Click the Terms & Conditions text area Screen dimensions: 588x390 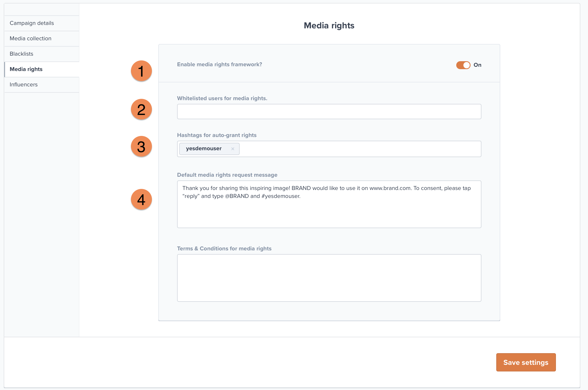click(x=329, y=278)
